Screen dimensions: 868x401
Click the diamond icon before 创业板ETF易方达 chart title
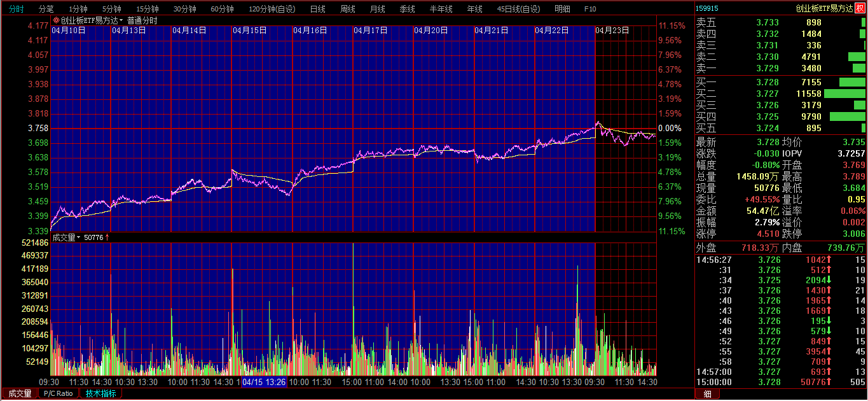tap(56, 20)
